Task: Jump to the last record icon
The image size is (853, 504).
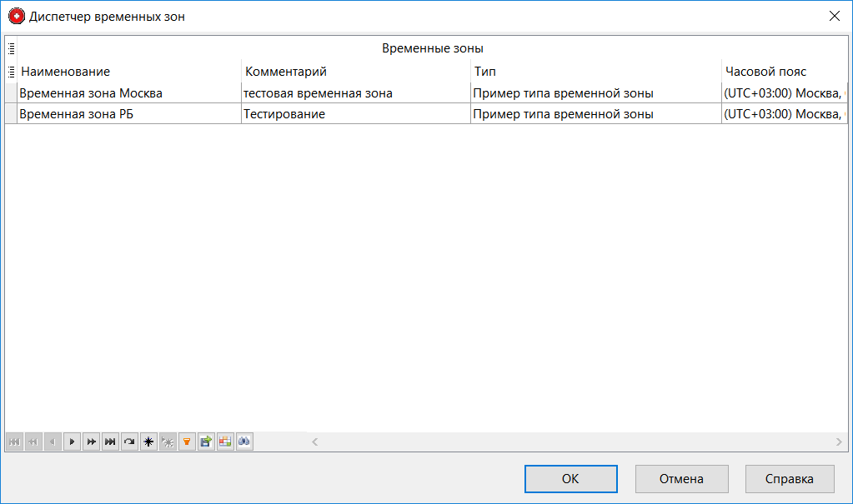Action: pos(110,442)
